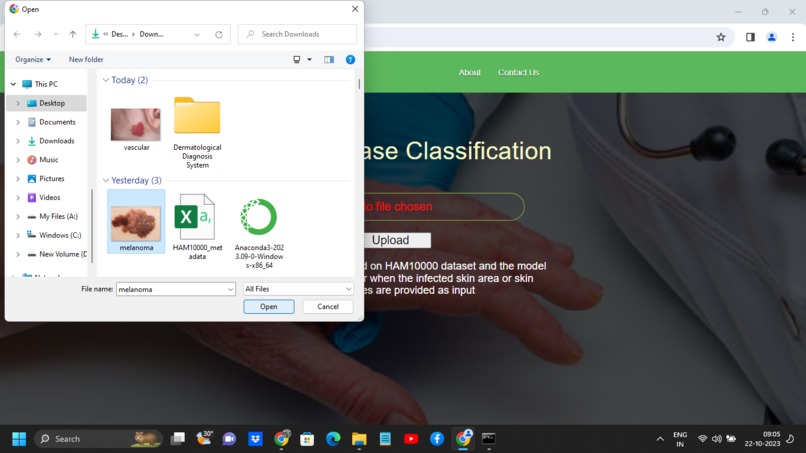Select My Files (A:) drive
Screen dimensions: 806x453
point(58,216)
